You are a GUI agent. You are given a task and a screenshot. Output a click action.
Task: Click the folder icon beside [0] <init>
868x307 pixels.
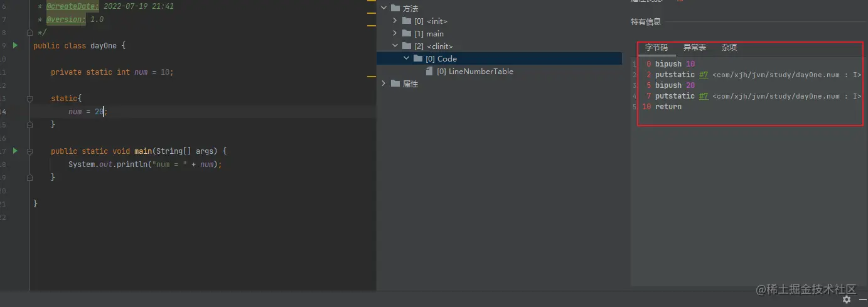point(407,21)
